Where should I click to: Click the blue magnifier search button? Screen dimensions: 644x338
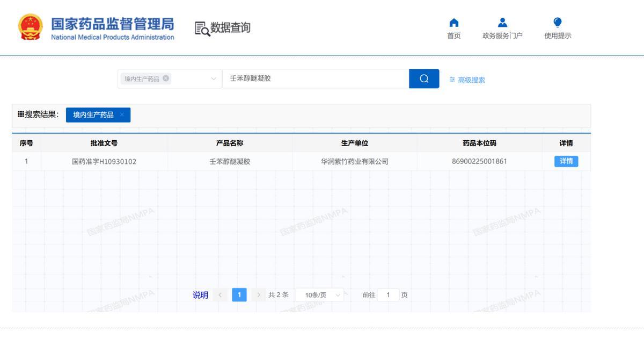424,79
